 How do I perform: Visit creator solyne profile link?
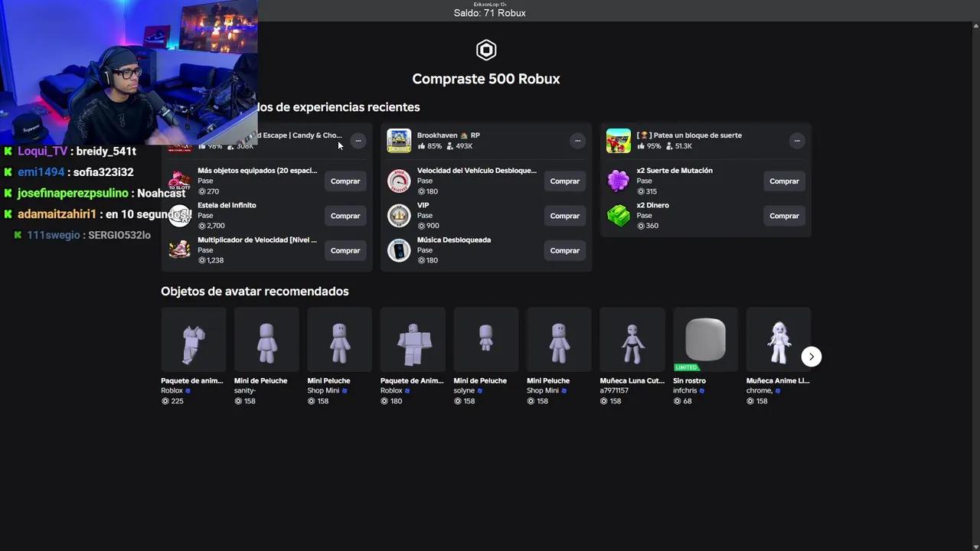(x=464, y=390)
